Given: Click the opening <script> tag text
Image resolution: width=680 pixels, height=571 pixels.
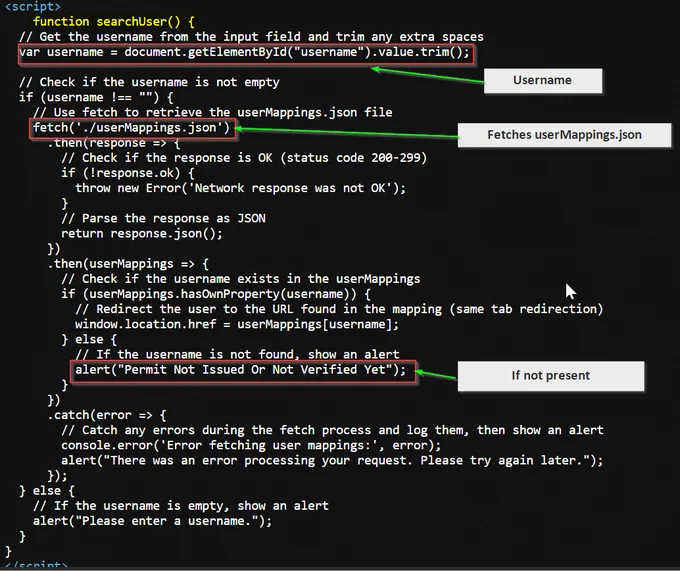Looking at the screenshot, I should [x=33, y=7].
